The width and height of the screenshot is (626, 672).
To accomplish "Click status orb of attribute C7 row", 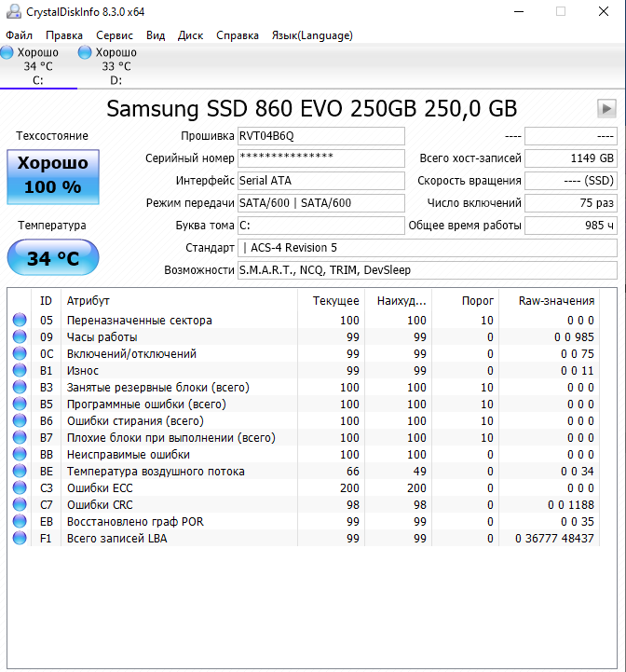I will click(20, 504).
